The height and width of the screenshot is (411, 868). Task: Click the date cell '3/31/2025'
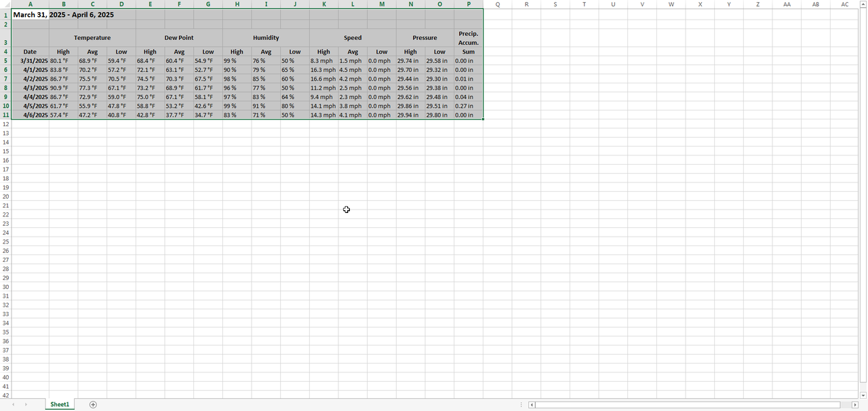click(x=31, y=60)
